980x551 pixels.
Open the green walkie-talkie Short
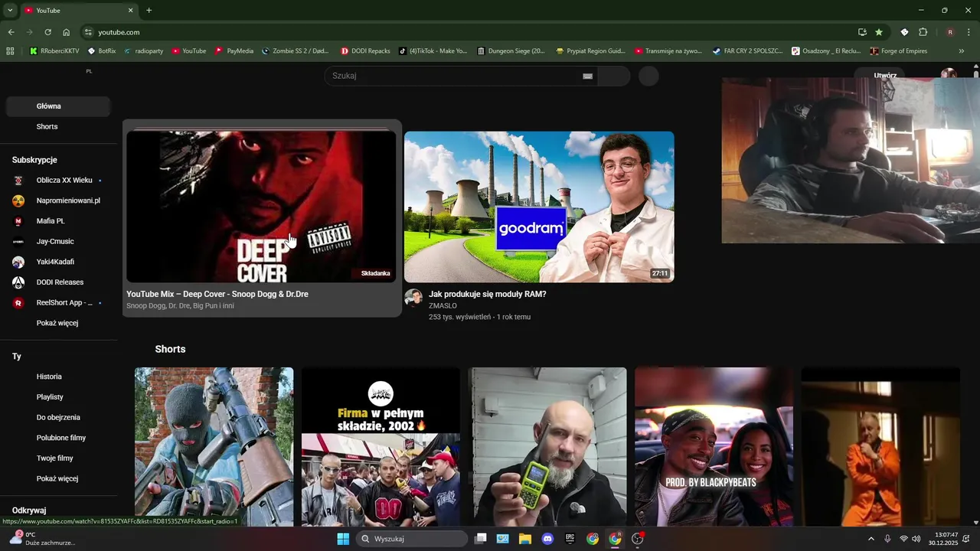[547, 446]
